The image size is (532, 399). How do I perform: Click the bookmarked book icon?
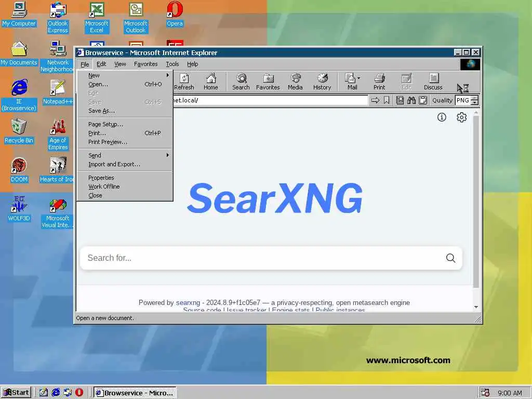point(400,100)
